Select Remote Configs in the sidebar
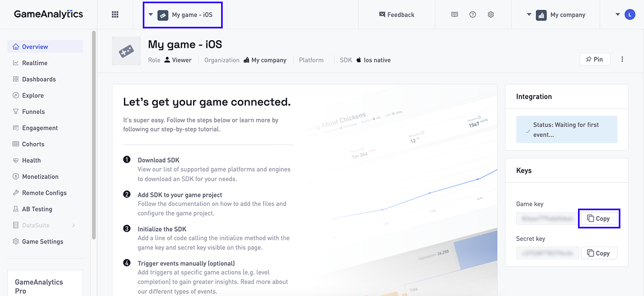Screen dimensions: 644x296 pos(44,193)
